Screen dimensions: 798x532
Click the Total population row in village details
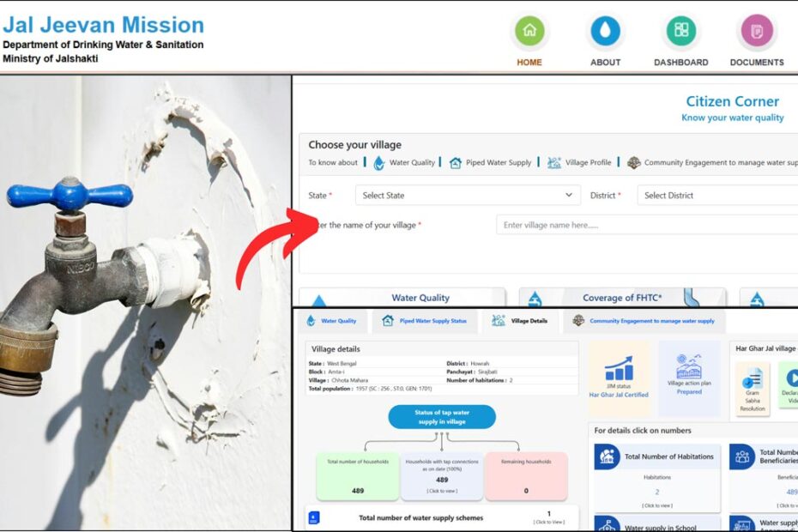370,389
